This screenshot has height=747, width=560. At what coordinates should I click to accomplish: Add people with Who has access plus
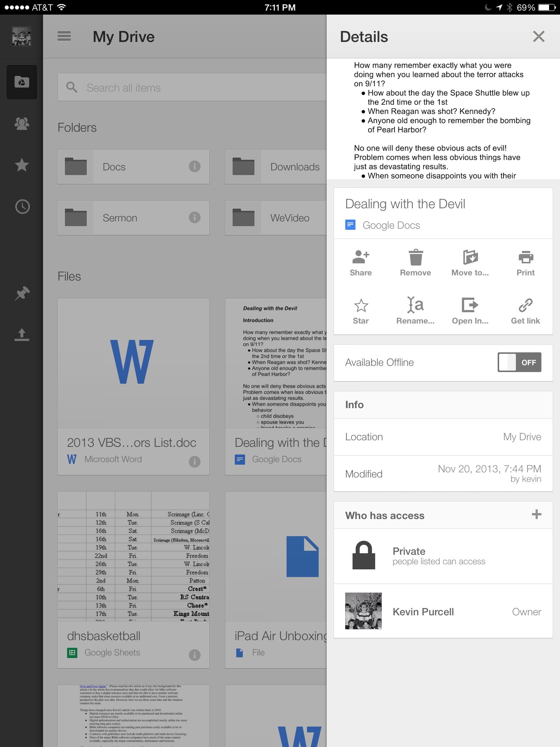536,515
